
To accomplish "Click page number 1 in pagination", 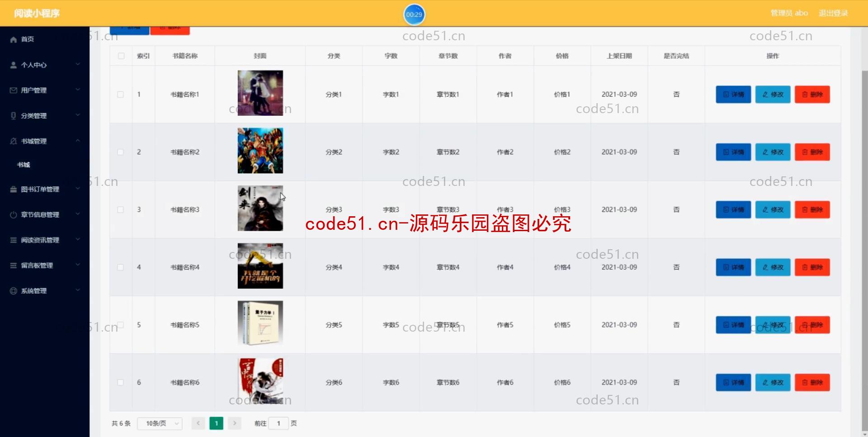I will coord(217,423).
